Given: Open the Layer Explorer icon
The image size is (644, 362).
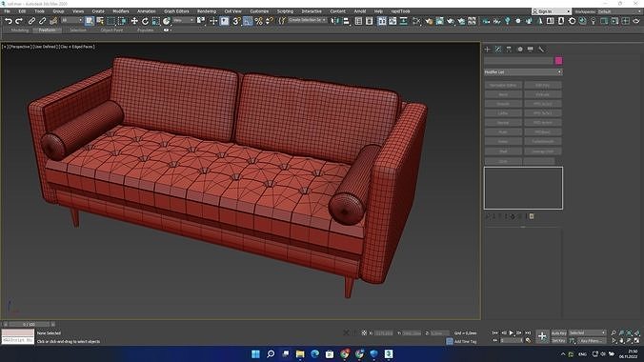Looking at the screenshot, I should point(370,21).
